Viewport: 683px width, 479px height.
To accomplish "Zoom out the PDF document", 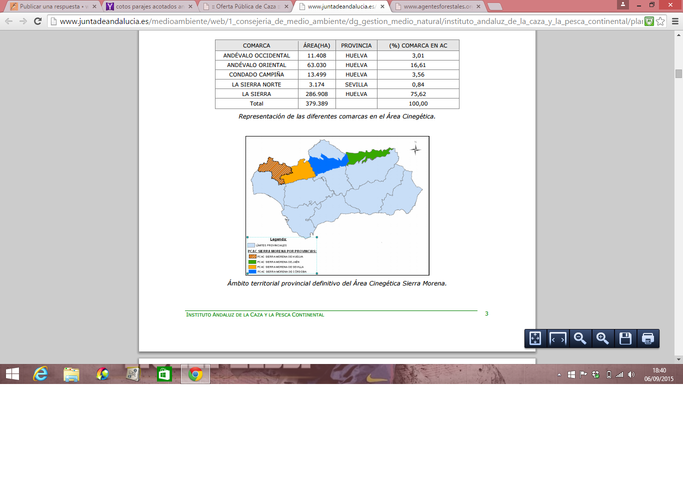I will (x=580, y=338).
